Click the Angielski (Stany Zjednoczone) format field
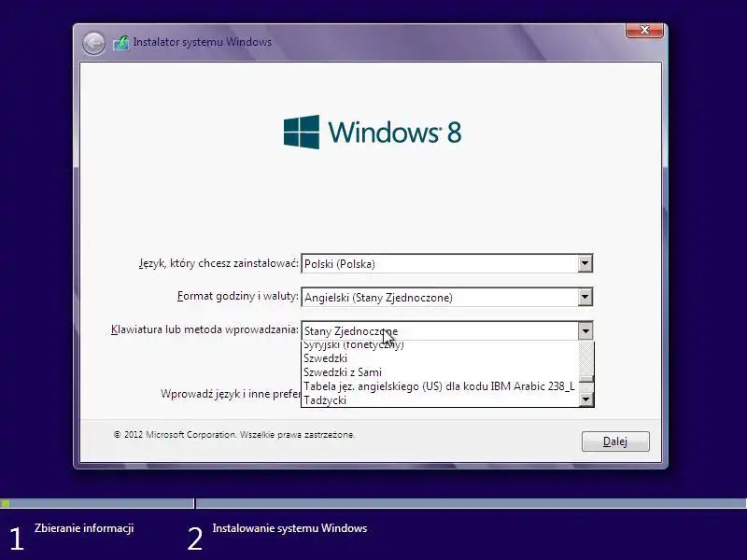The width and height of the screenshot is (747, 560). tap(447, 297)
